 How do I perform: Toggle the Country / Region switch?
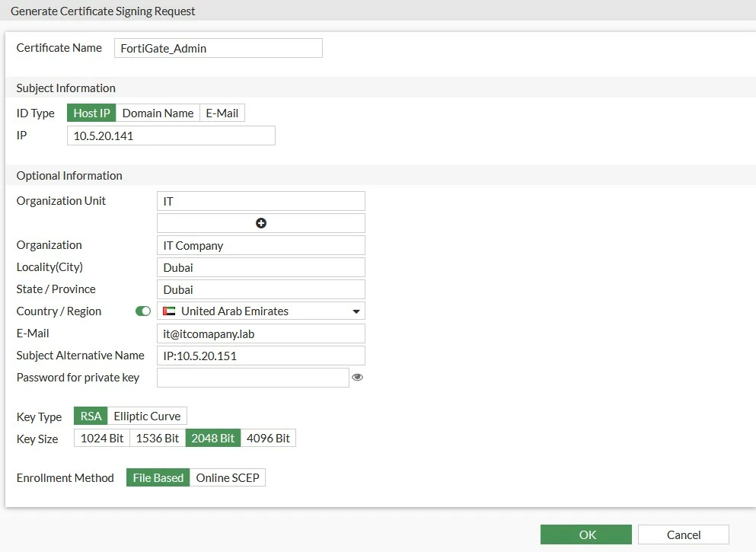click(x=143, y=311)
